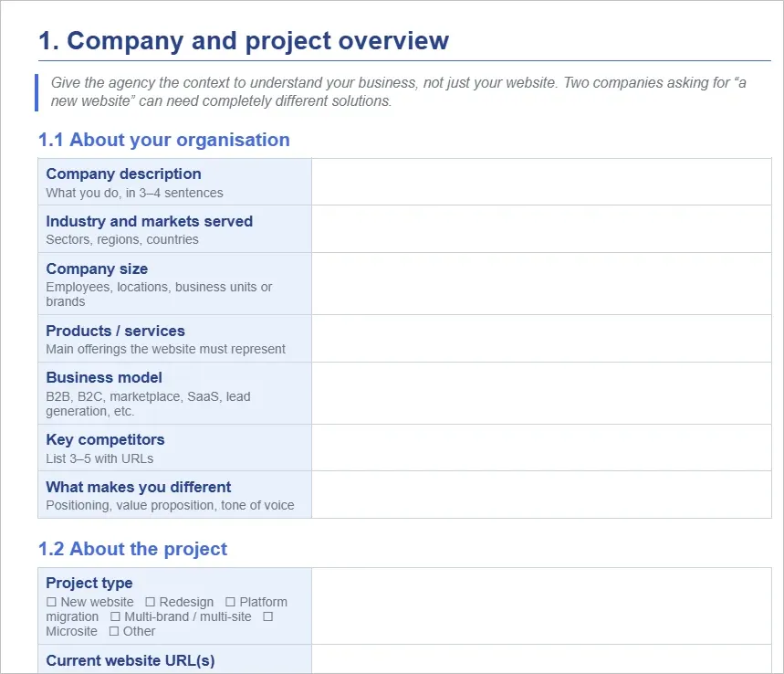Click the 'Company size' label

pos(97,269)
